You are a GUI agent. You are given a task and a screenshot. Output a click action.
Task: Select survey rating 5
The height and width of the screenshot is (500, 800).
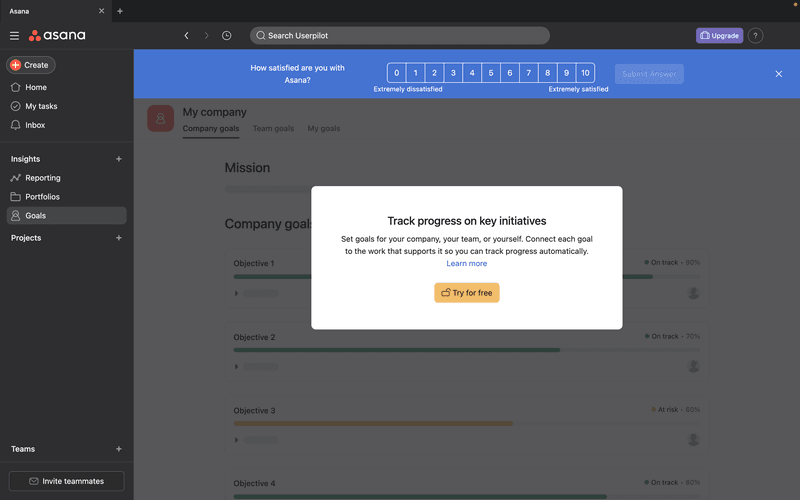(x=491, y=73)
